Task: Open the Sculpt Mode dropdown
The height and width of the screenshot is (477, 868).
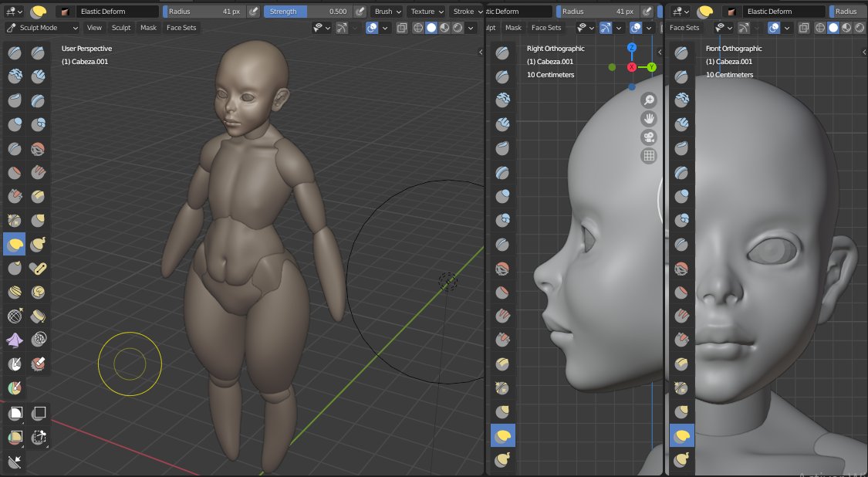Action: pyautogui.click(x=42, y=28)
